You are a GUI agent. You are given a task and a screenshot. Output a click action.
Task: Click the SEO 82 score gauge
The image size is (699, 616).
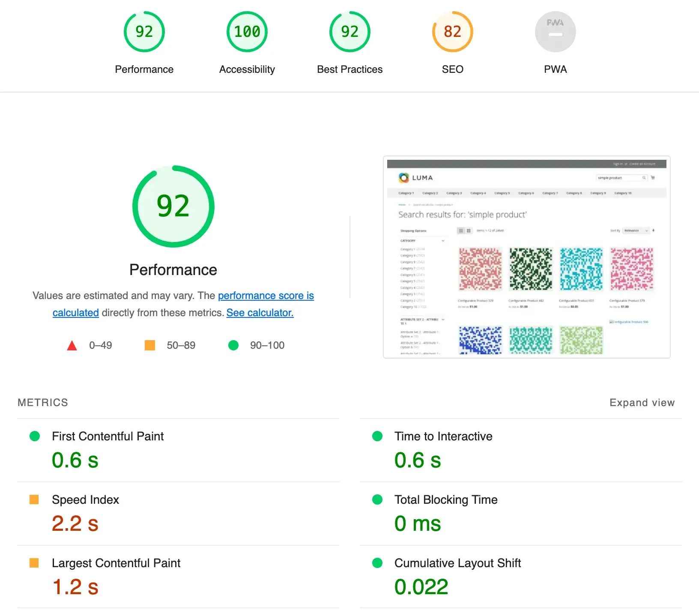[x=452, y=32]
